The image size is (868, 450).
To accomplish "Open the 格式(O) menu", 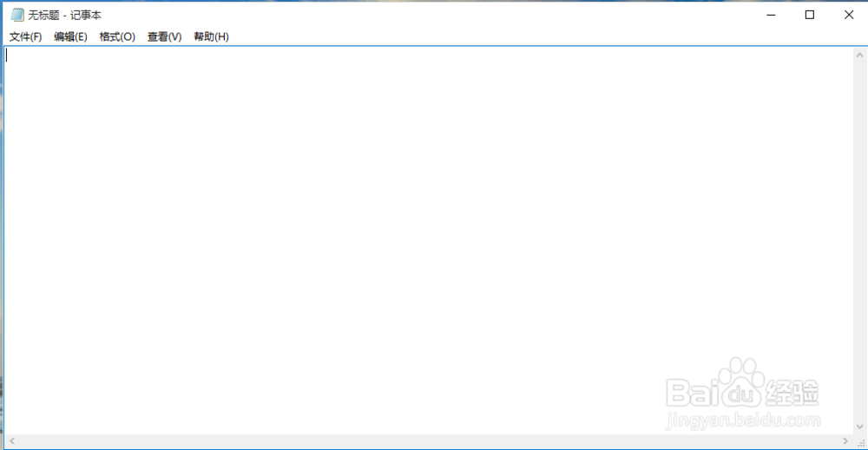I will [x=117, y=37].
